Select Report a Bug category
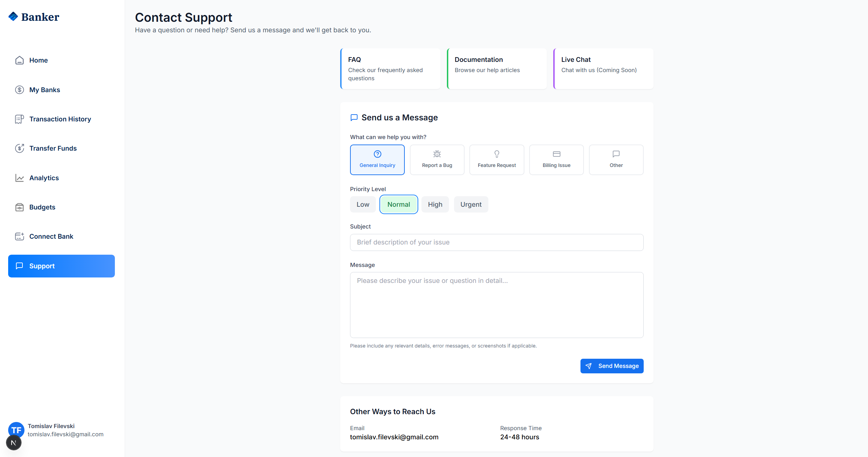The height and width of the screenshot is (457, 868). [437, 160]
